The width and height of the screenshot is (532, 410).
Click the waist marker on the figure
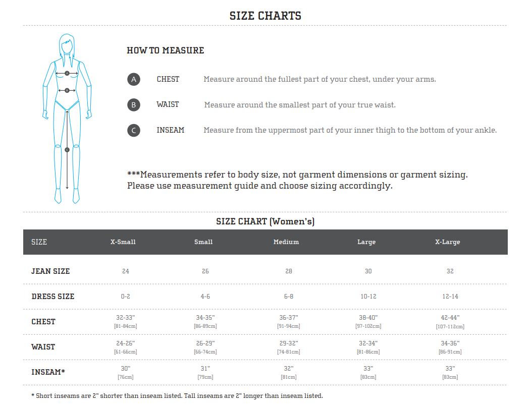point(67,90)
